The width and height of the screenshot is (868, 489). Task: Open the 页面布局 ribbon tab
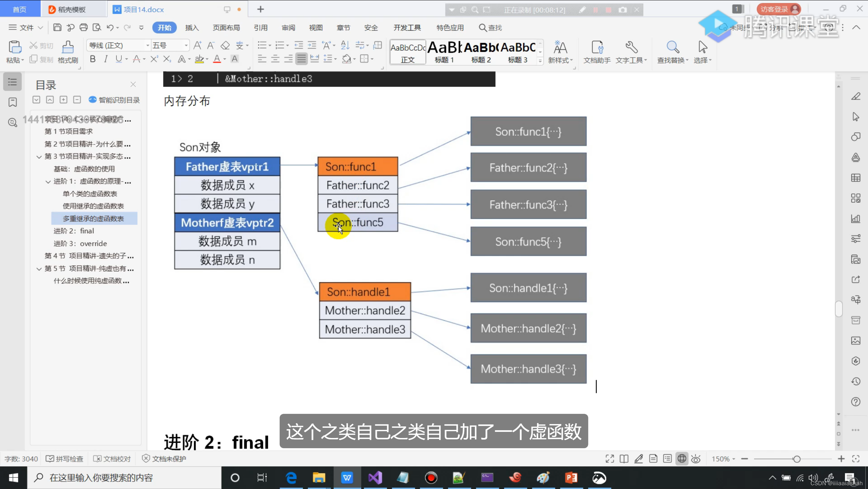pos(226,28)
